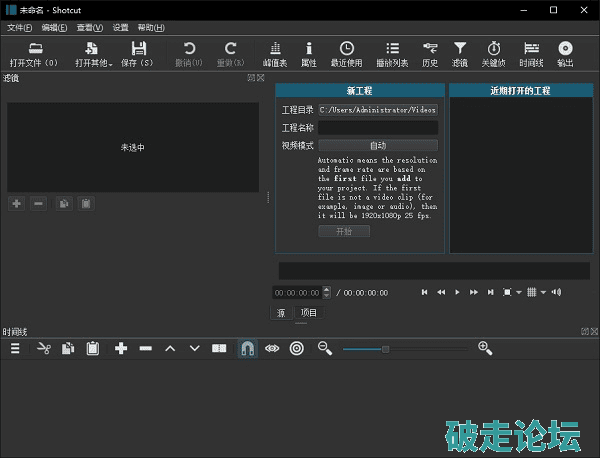The height and width of the screenshot is (458, 600).
Task: Toggle ripple all tracks target icon
Action: pyautogui.click(x=296, y=348)
